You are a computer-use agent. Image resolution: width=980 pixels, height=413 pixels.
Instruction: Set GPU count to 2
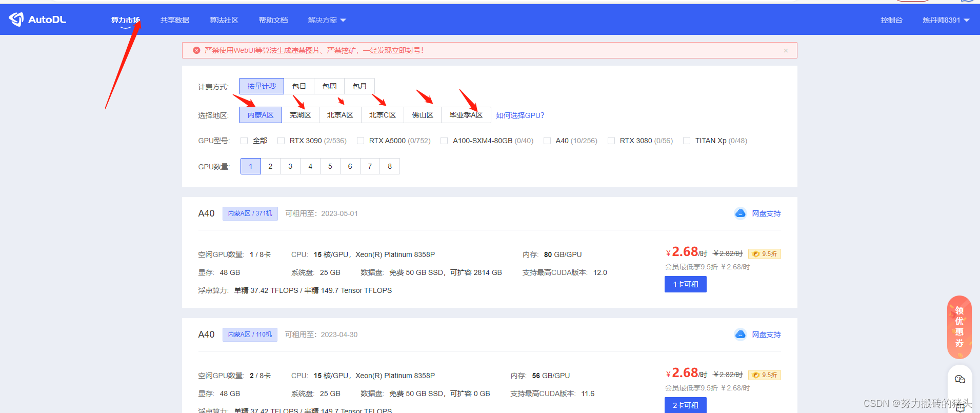270,166
